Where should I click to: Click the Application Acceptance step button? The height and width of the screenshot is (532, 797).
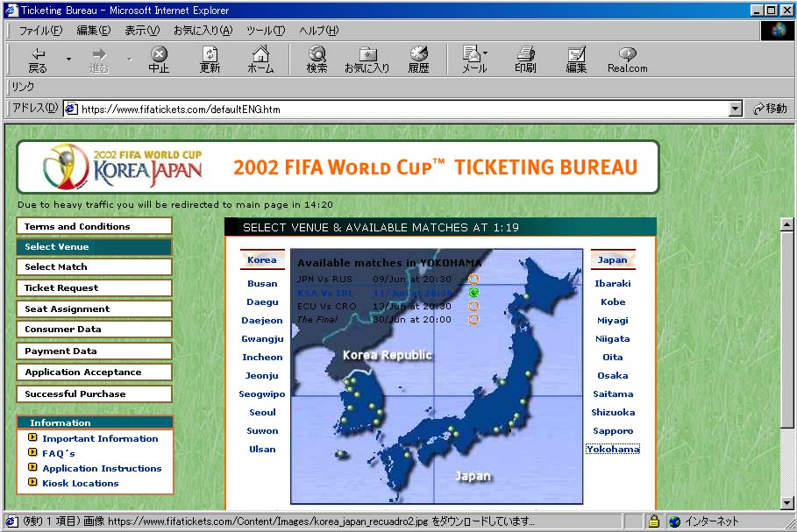coord(94,372)
